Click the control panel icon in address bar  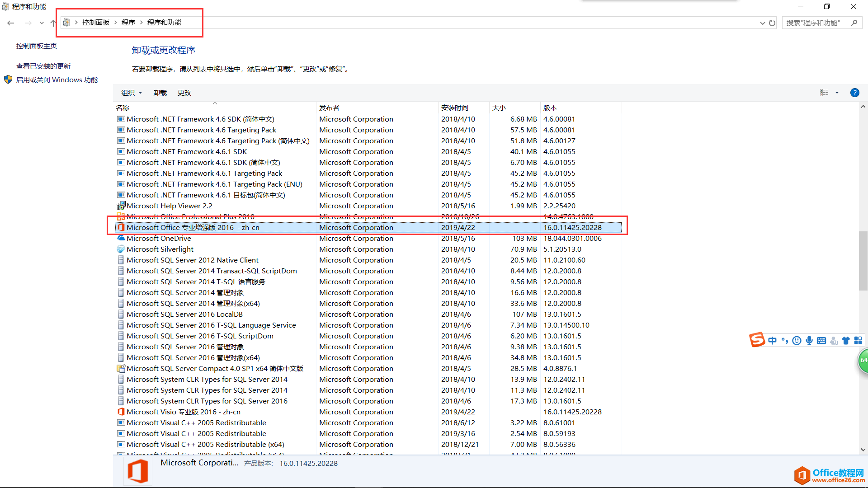tap(66, 23)
